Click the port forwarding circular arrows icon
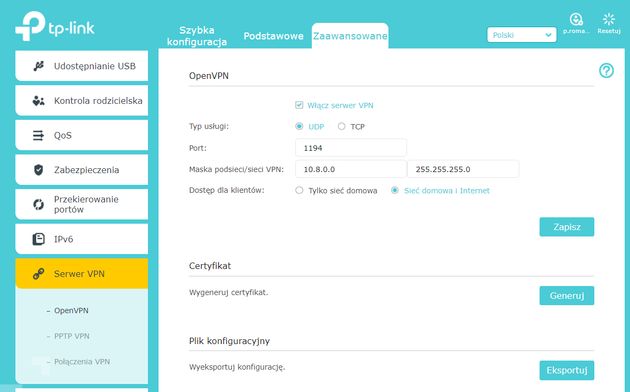 [38, 204]
